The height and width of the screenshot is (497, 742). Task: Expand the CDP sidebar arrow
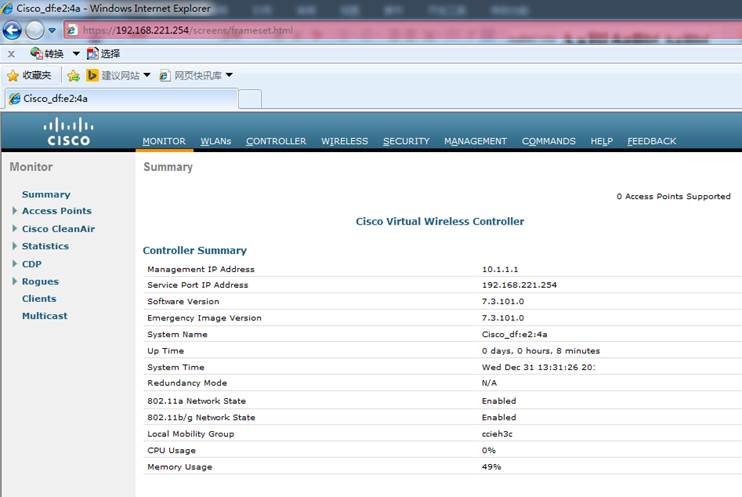pos(14,263)
